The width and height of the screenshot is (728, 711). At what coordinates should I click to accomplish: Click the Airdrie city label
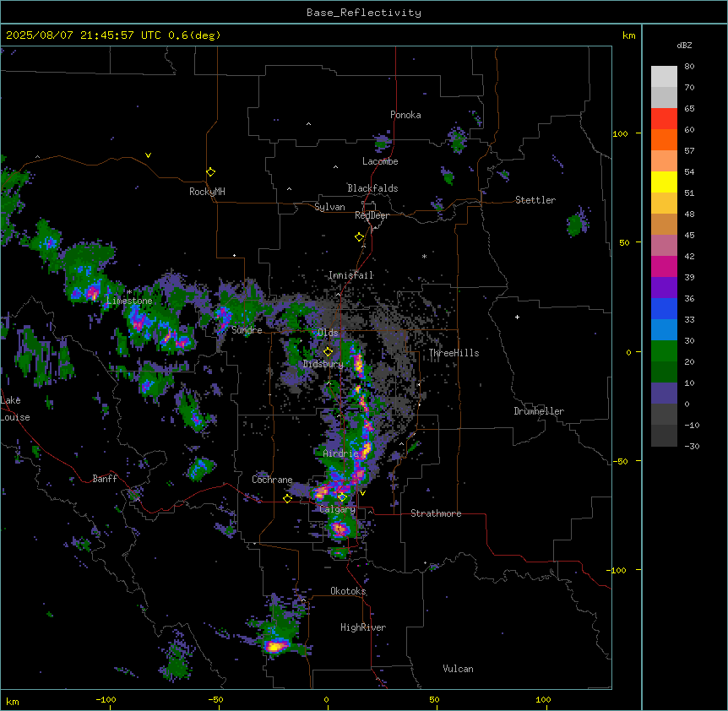(341, 453)
